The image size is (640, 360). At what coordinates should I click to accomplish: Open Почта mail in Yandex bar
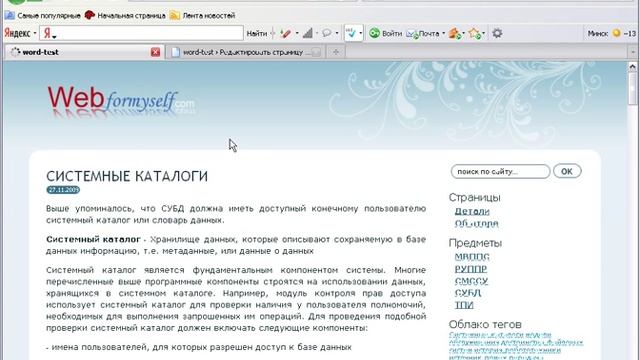(x=423, y=33)
